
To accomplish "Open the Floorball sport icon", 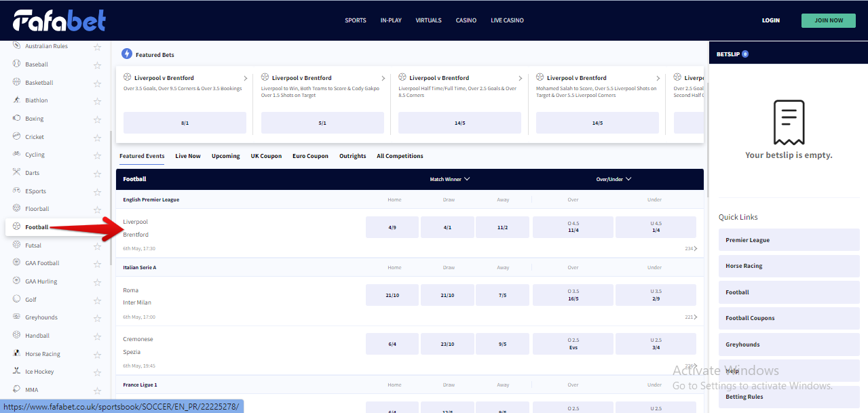I will tap(16, 209).
